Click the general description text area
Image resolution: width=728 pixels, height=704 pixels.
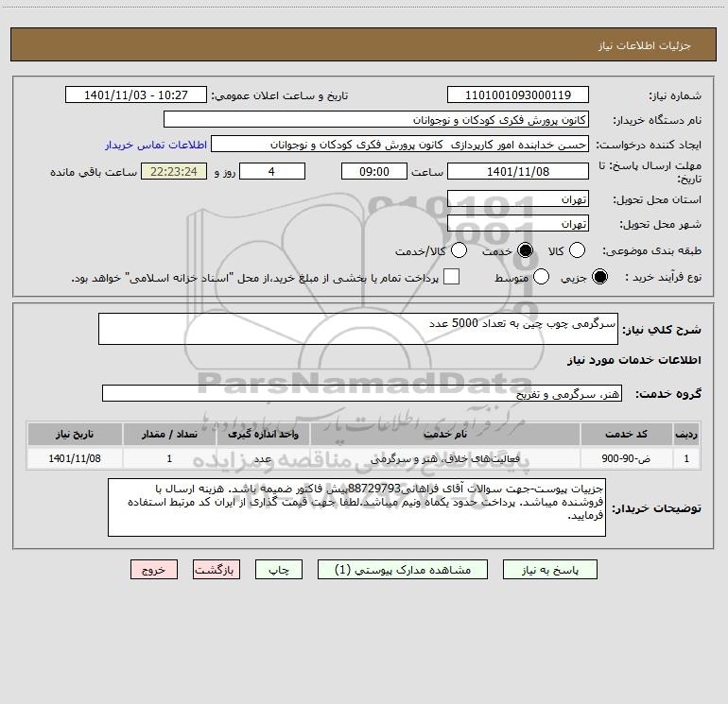[x=358, y=329]
